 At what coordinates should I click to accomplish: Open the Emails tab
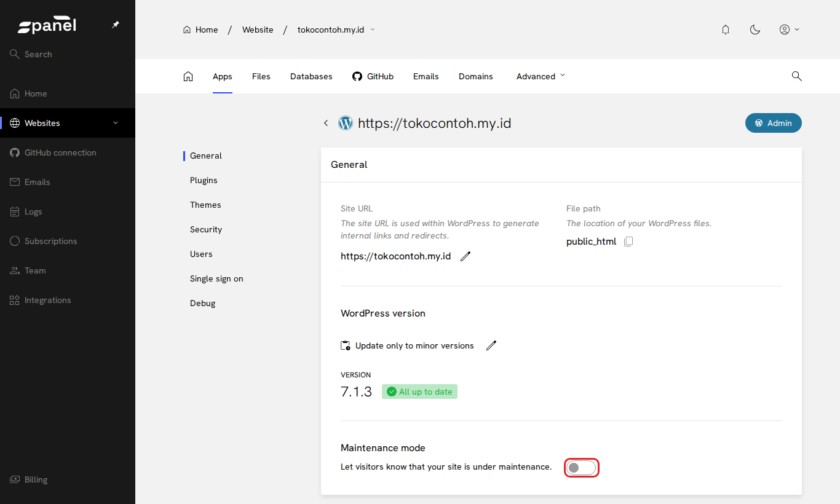(426, 76)
